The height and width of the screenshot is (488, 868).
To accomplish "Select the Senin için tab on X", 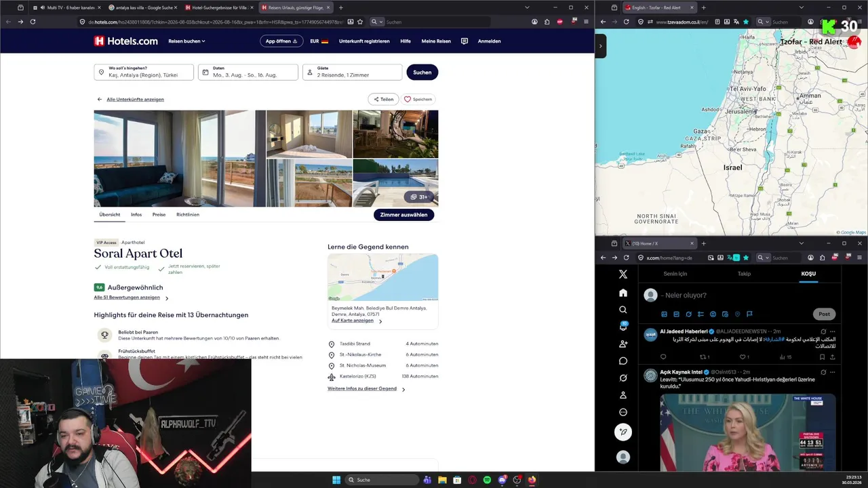I will (x=675, y=274).
